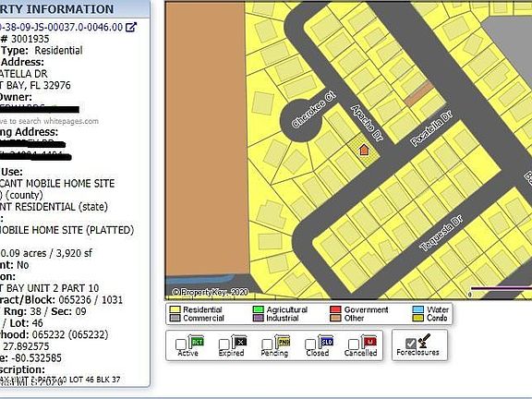Click the green Active listing sign icon

pyautogui.click(x=196, y=342)
